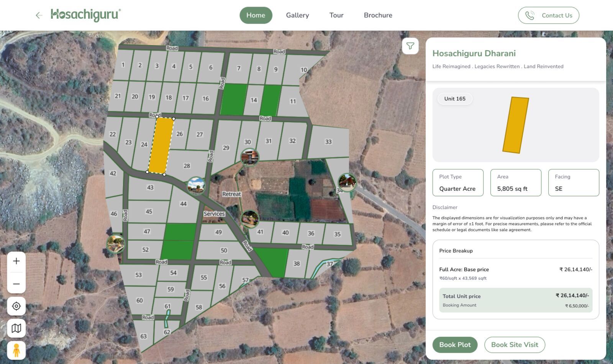Viewport: 613px width, 364px height.
Task: Toggle the map layer view icon
Action: click(x=16, y=328)
